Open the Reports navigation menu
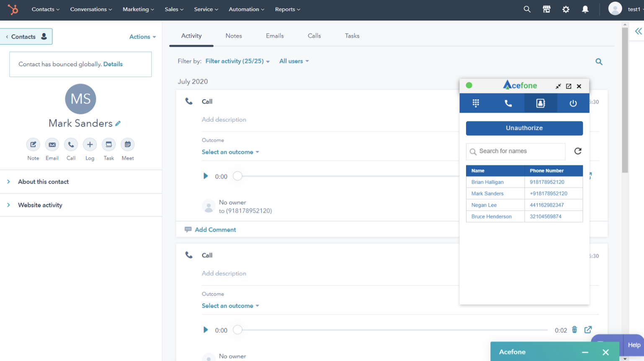644x361 pixels. coord(288,9)
